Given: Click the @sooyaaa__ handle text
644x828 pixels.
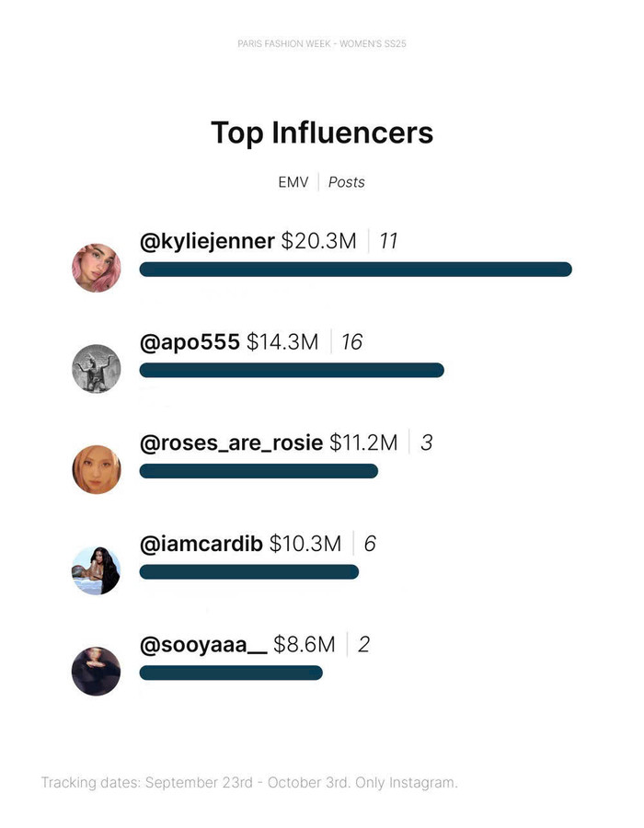Looking at the screenshot, I should [x=202, y=645].
